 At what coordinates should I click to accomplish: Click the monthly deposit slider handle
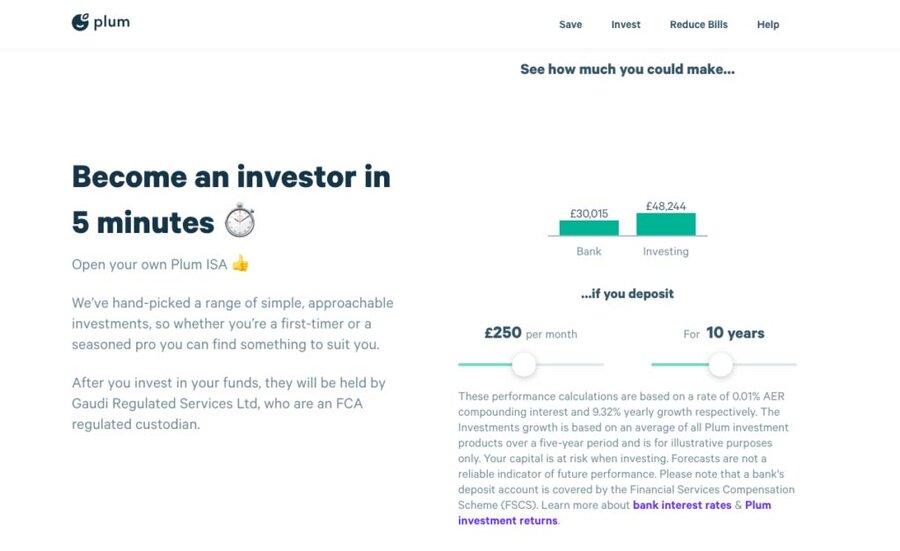click(523, 364)
